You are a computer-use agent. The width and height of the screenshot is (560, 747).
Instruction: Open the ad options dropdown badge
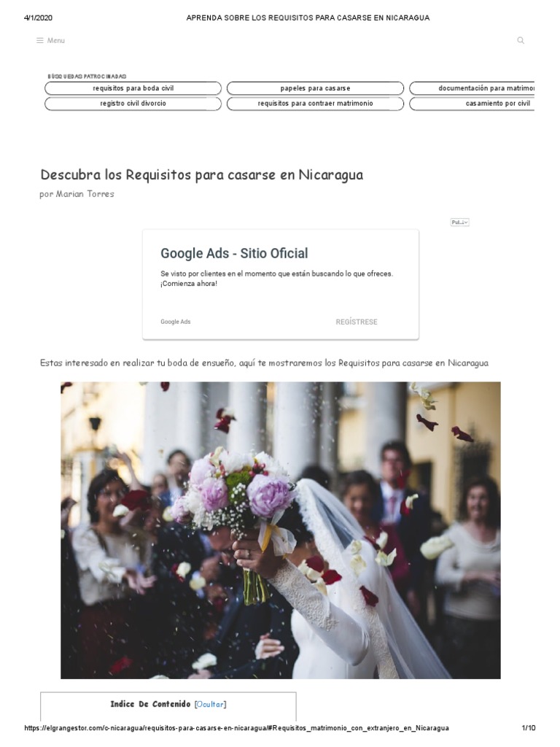coord(459,222)
